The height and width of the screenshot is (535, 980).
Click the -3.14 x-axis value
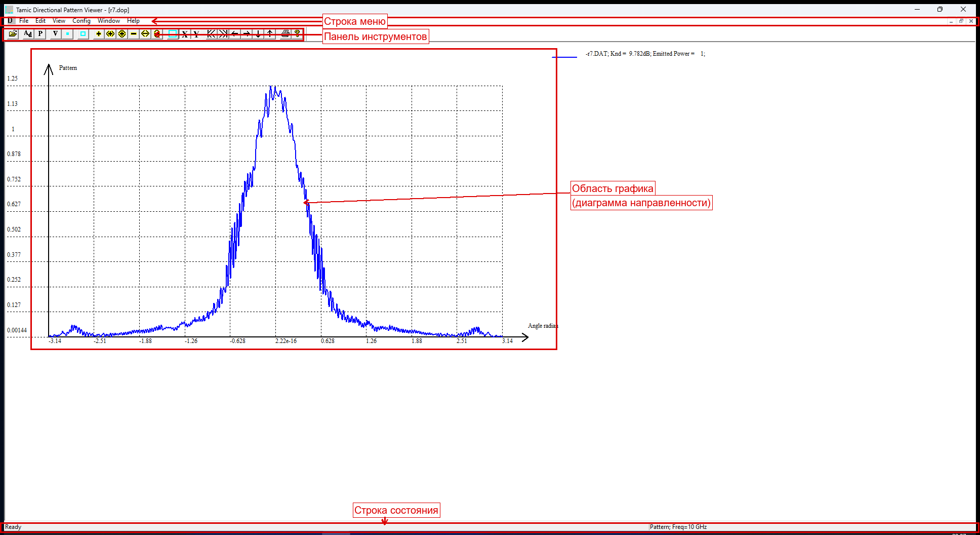tap(55, 341)
